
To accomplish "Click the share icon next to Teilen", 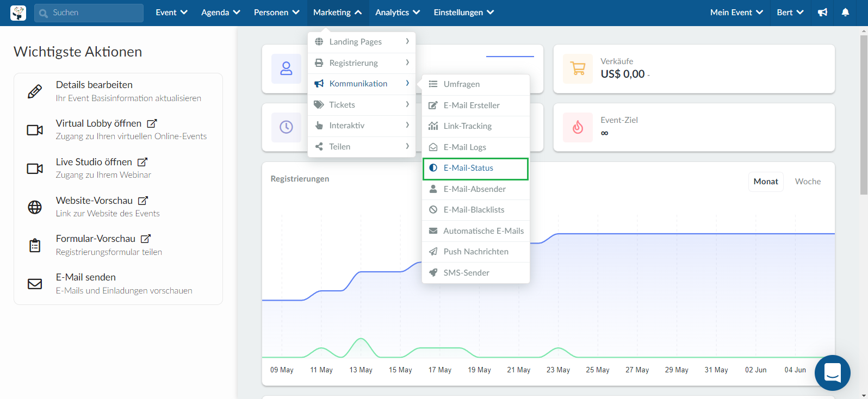I will point(319,147).
